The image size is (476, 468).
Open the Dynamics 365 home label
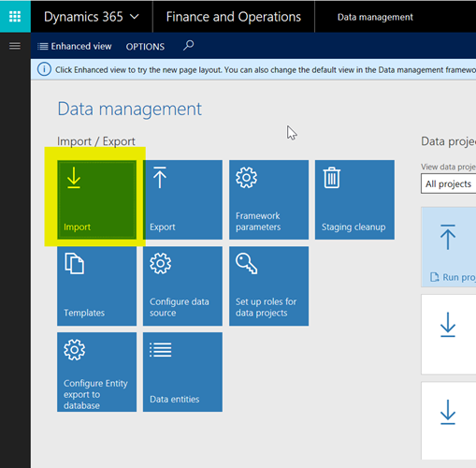point(83,17)
